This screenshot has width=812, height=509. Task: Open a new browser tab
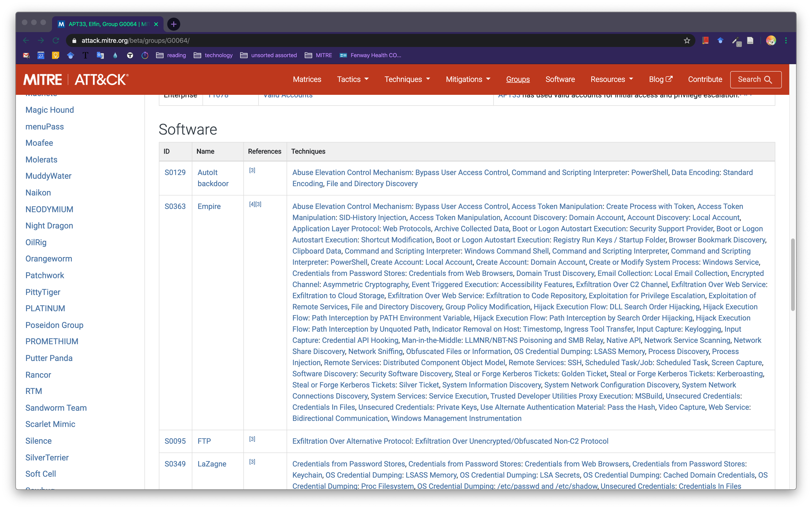tap(174, 24)
